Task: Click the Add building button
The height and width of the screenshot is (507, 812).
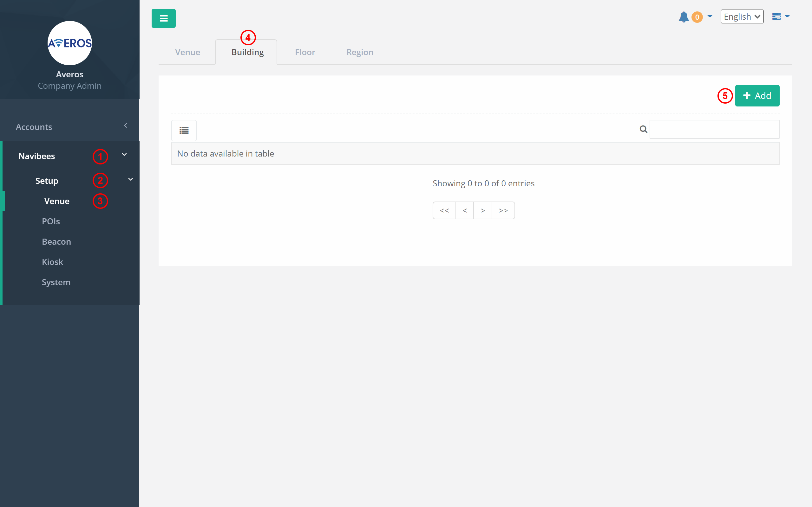Action: point(757,96)
